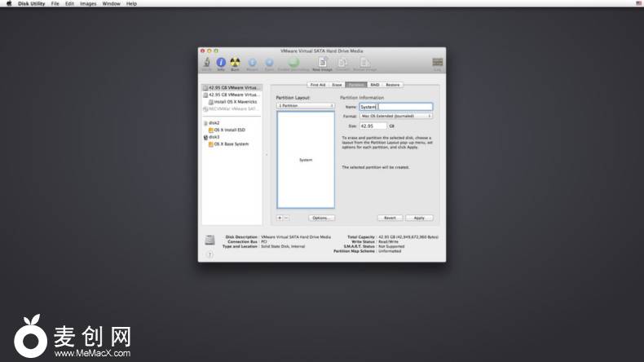Select disk2 in the sidebar
The width and height of the screenshot is (644, 362).
point(214,122)
